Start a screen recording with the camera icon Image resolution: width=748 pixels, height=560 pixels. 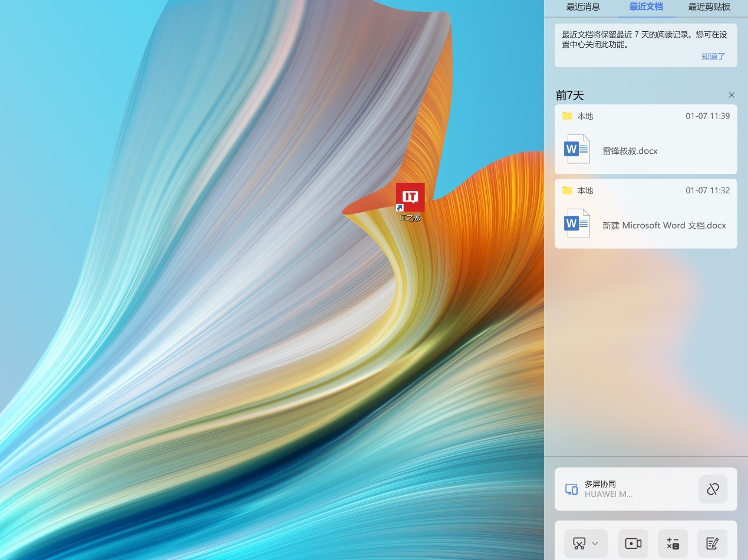tap(632, 542)
